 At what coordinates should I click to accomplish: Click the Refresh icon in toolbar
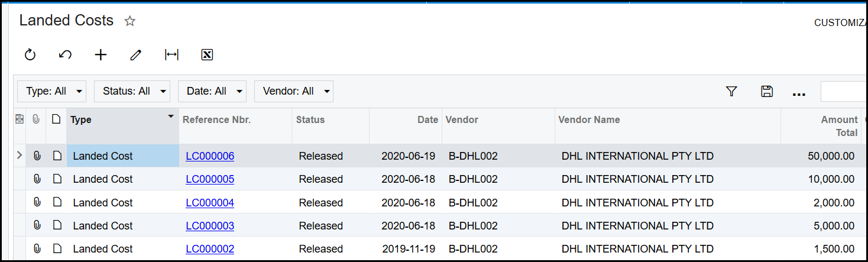pyautogui.click(x=30, y=55)
